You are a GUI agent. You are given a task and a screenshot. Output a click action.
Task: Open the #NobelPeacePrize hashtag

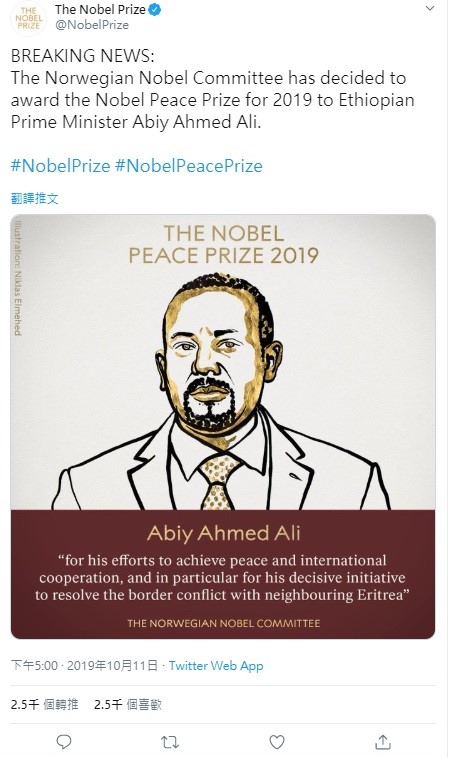189,166
